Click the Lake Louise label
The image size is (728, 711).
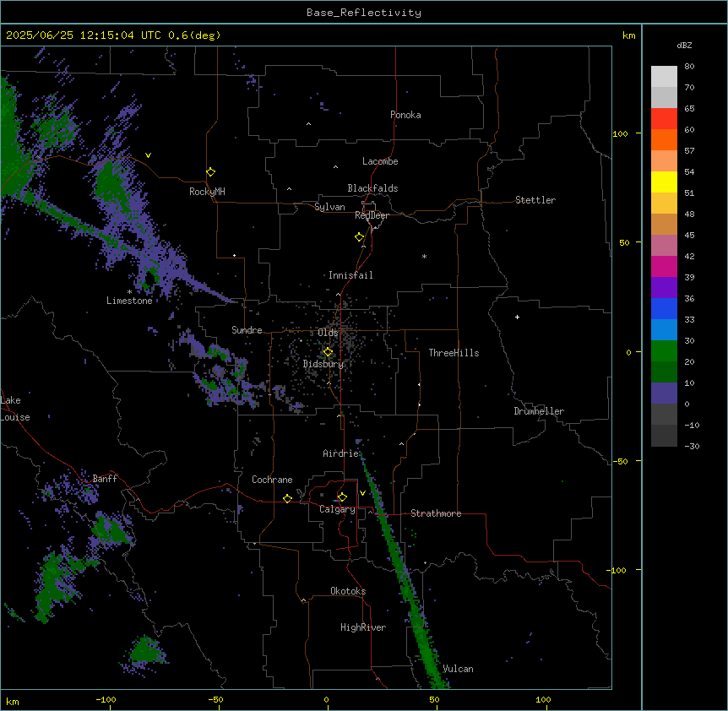pyautogui.click(x=15, y=409)
